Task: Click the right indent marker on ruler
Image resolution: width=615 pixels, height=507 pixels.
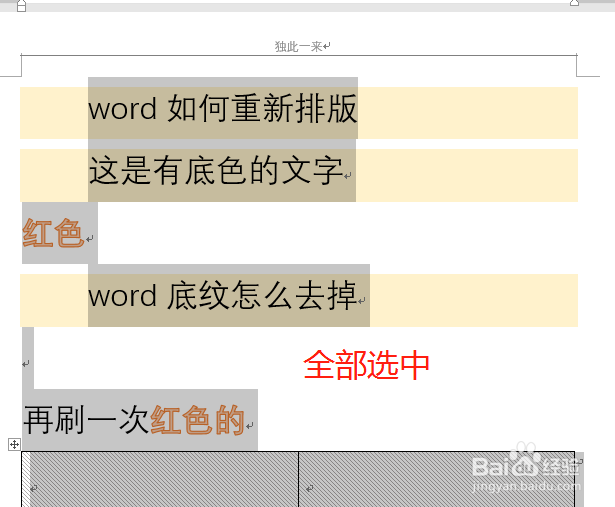Action: [574, 3]
